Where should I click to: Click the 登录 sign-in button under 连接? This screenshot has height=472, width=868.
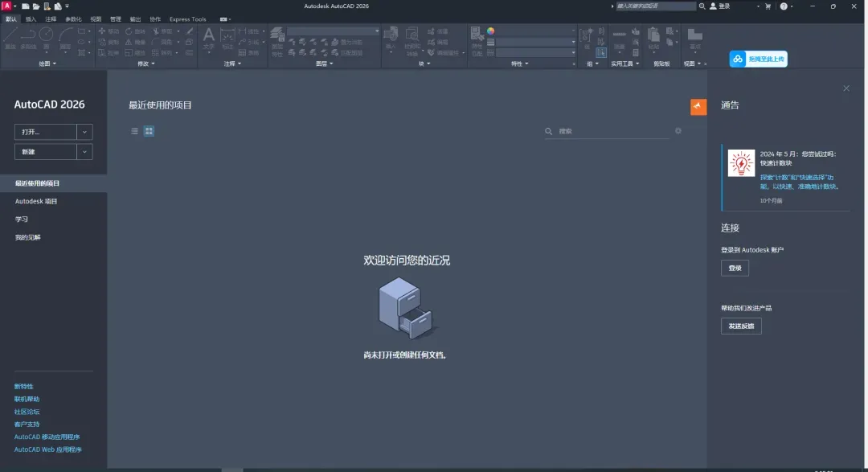coord(735,268)
